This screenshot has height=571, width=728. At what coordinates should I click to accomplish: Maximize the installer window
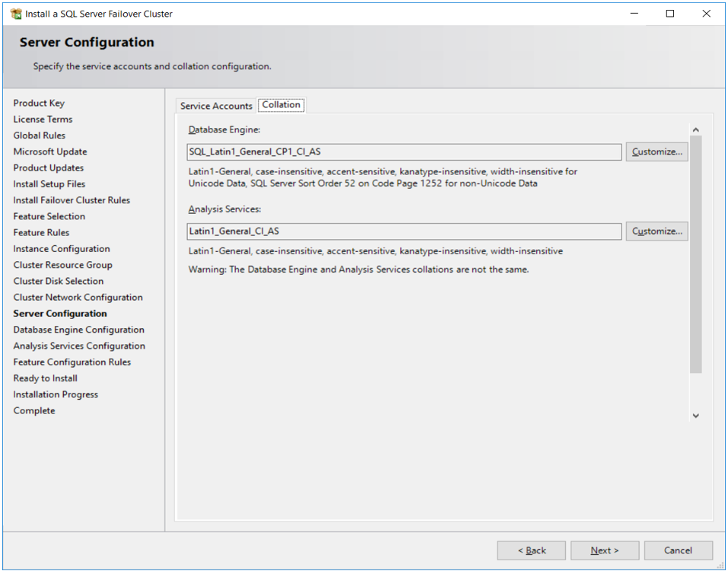(x=670, y=14)
